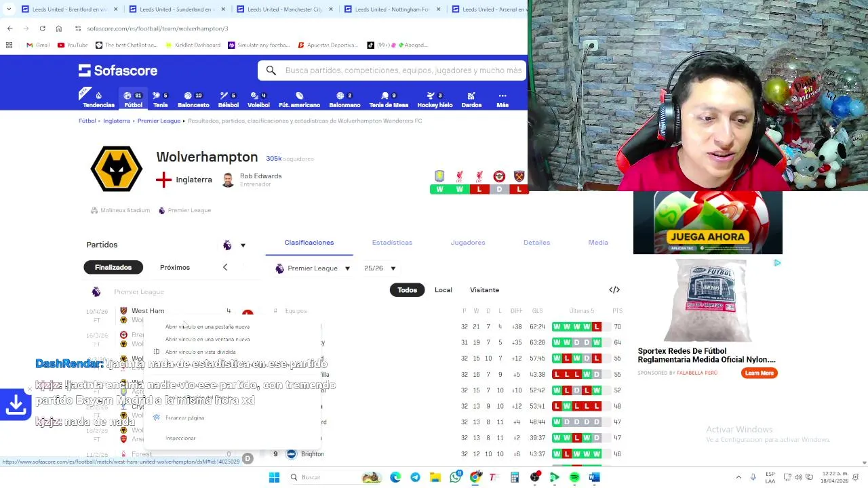This screenshot has width=868, height=488.
Task: Open the Partidos tournament filter dropdown
Action: click(235, 245)
